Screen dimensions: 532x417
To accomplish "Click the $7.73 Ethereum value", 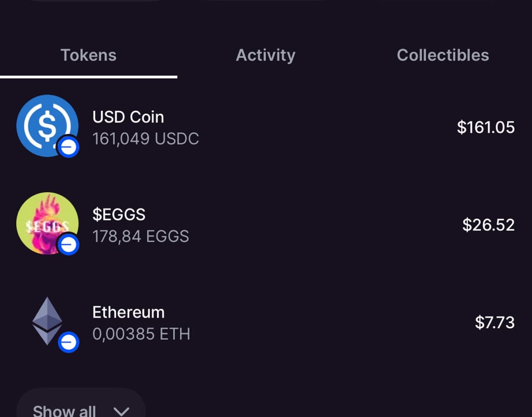I will pos(494,323).
